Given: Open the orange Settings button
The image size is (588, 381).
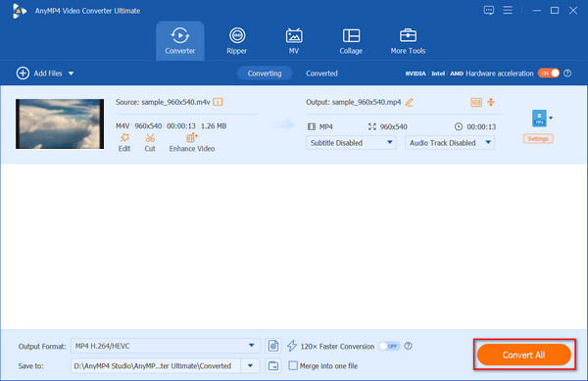Looking at the screenshot, I should pyautogui.click(x=538, y=139).
